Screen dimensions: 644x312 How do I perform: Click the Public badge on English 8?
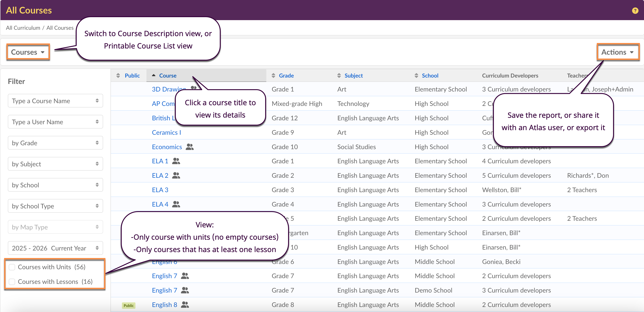129,305
